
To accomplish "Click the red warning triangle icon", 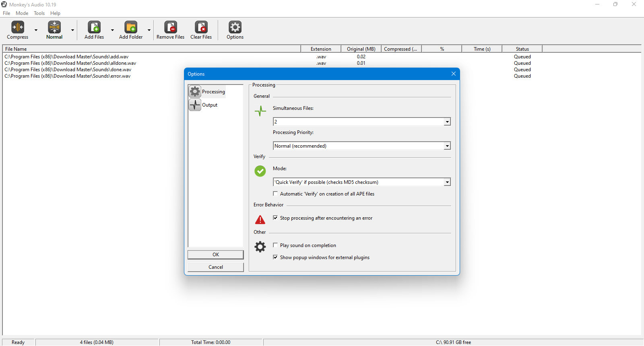I will 260,220.
